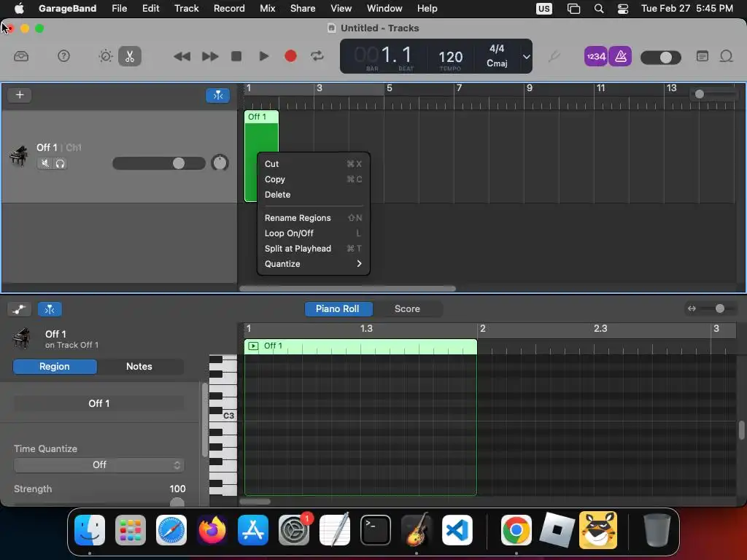Adjust the Off 1 track volume slider
747x560 pixels.
[x=158, y=163]
